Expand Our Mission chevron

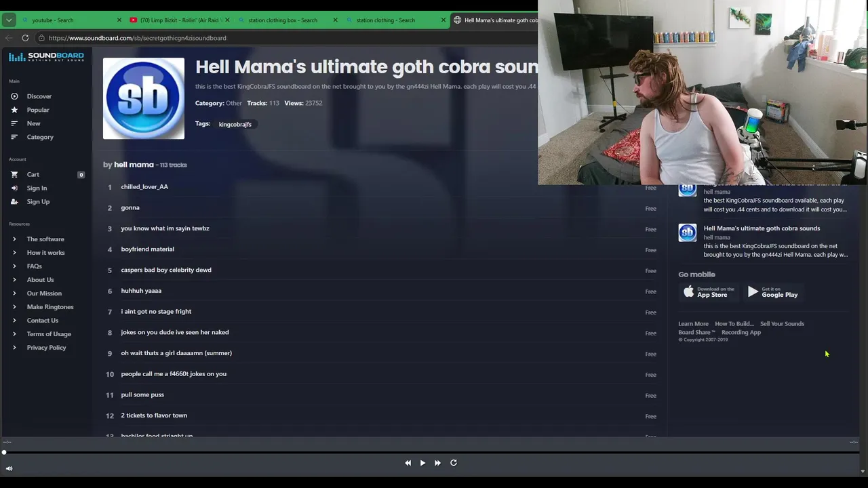[14, 293]
